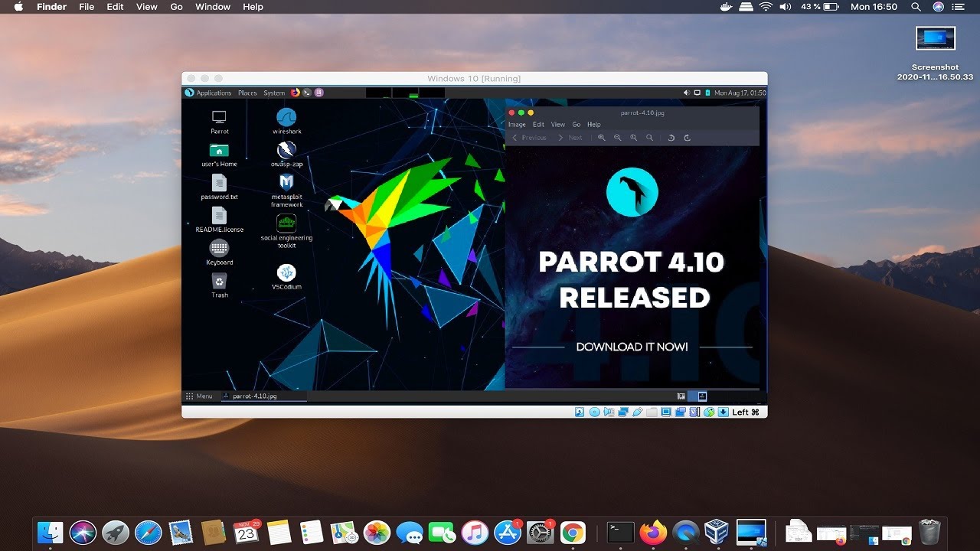Screen dimensions: 980x551
Task: Click VirtualBox shared folders status icon
Action: click(652, 412)
